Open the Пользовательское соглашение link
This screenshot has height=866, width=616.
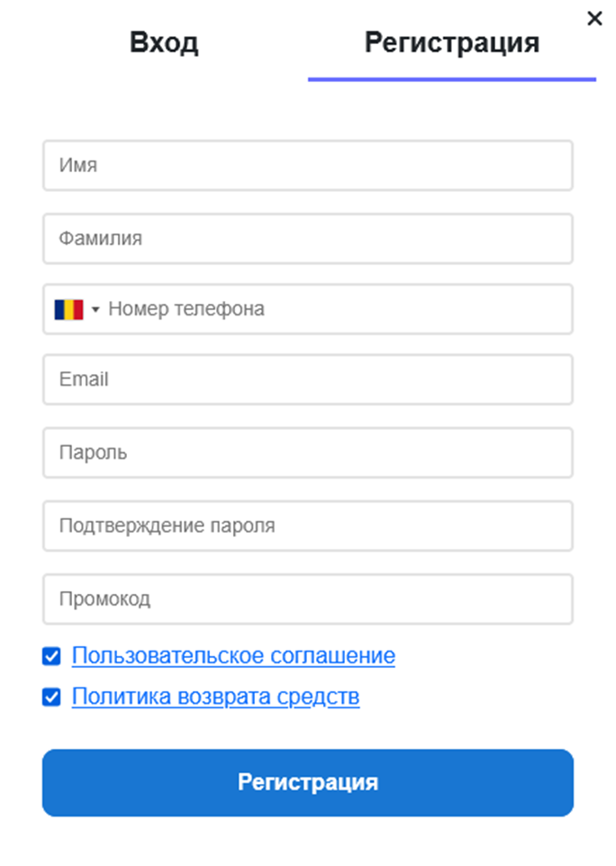(233, 655)
